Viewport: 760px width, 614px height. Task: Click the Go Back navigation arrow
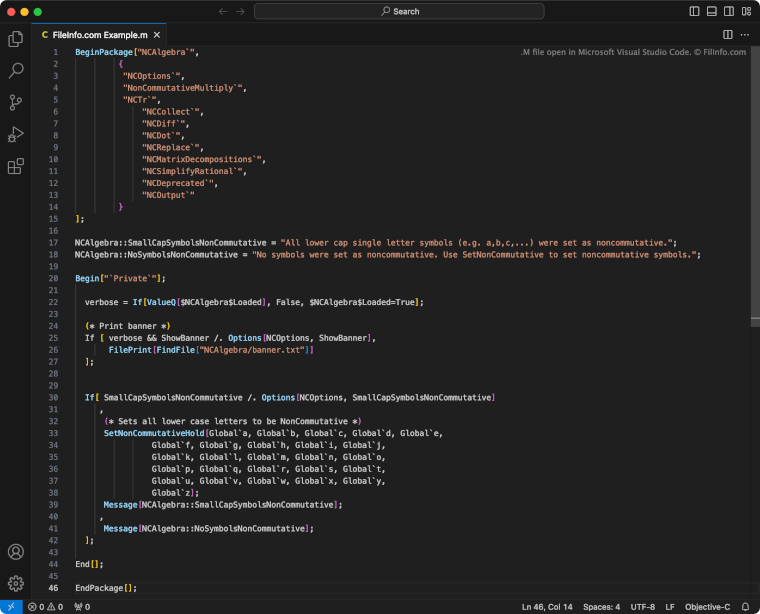pos(223,11)
